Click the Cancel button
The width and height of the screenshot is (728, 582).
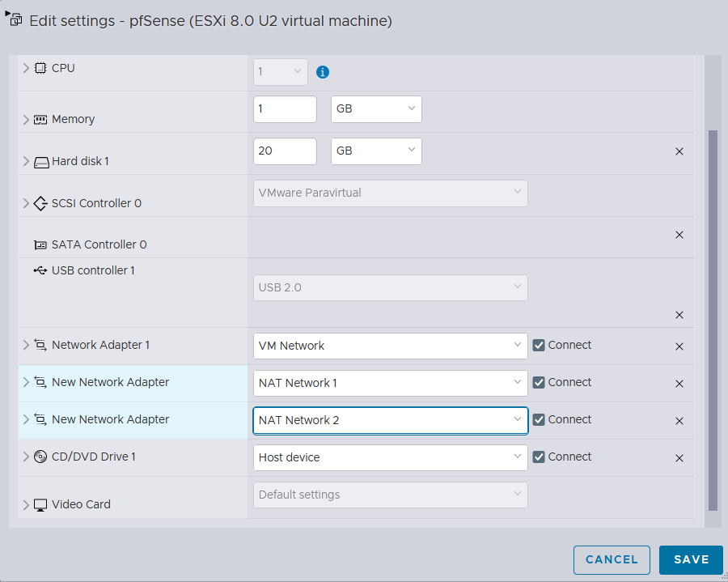[x=612, y=559]
